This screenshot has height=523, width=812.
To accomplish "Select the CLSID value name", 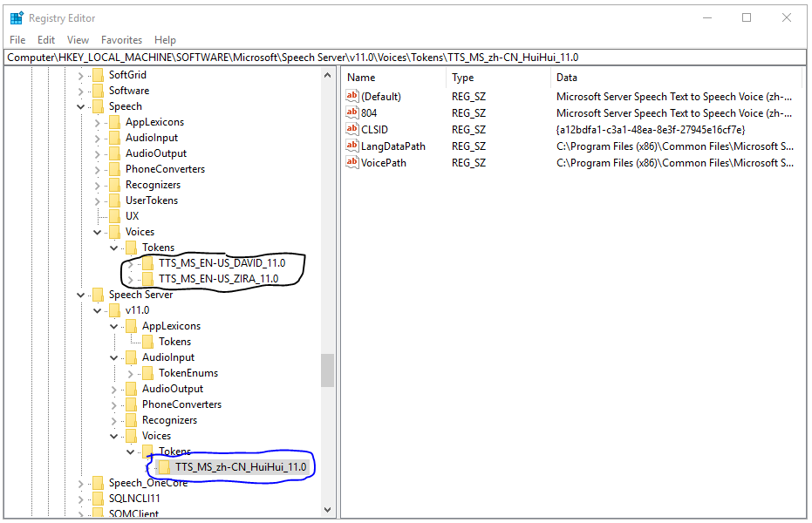I will coord(374,130).
